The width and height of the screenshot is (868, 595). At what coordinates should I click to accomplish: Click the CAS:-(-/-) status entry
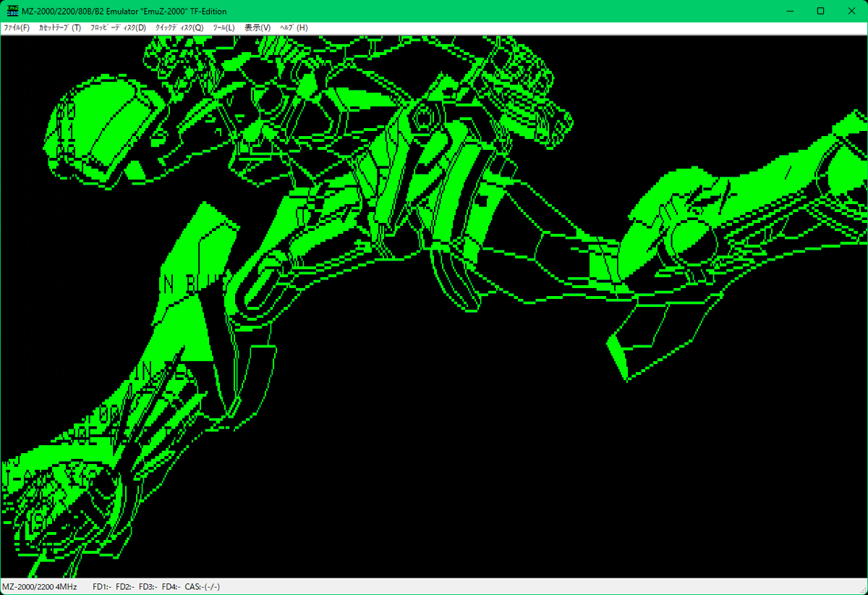[203, 586]
